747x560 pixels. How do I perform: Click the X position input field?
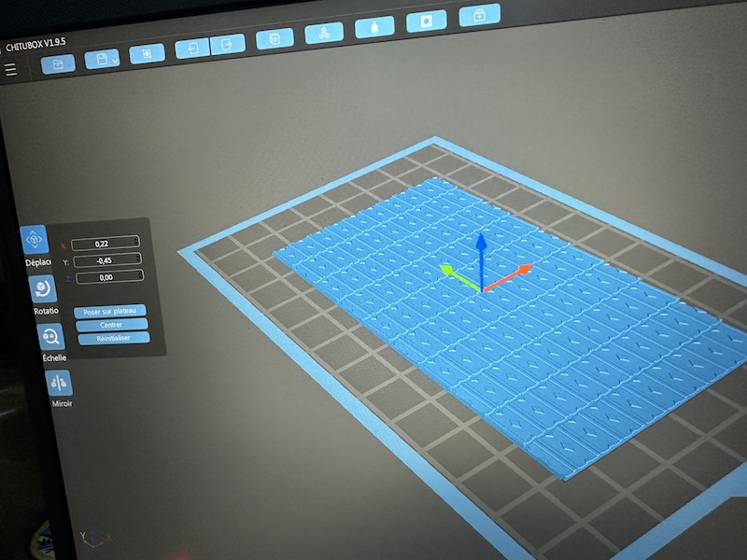tap(102, 244)
